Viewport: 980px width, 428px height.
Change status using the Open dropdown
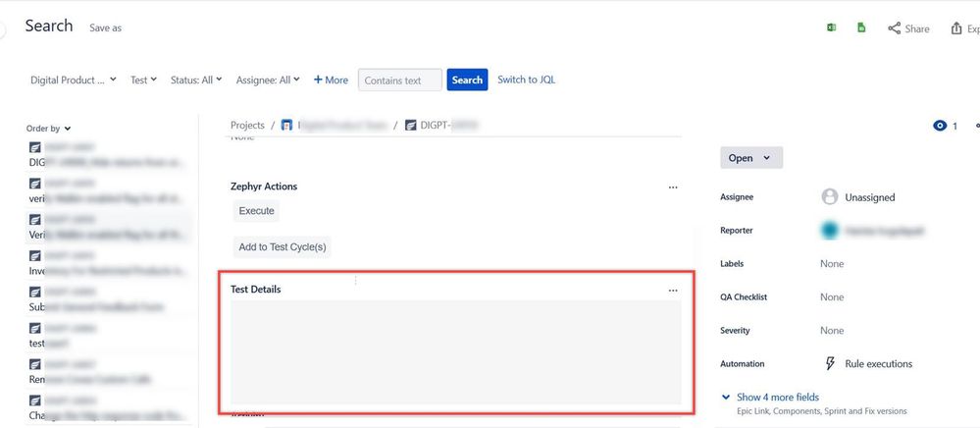751,158
